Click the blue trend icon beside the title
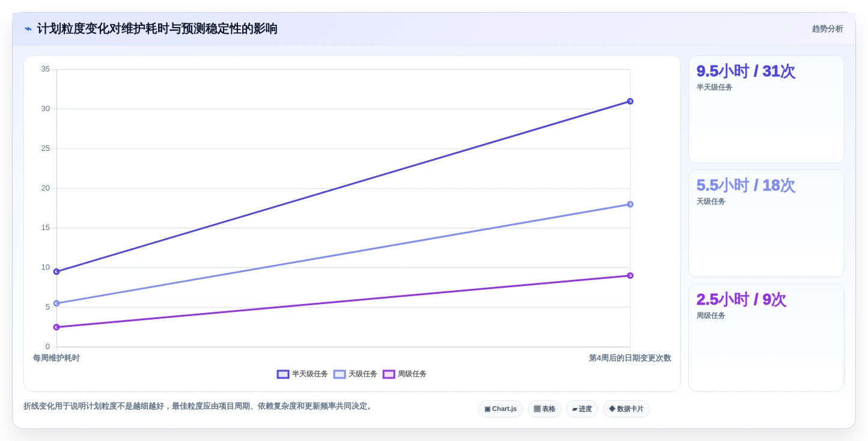 coord(28,29)
